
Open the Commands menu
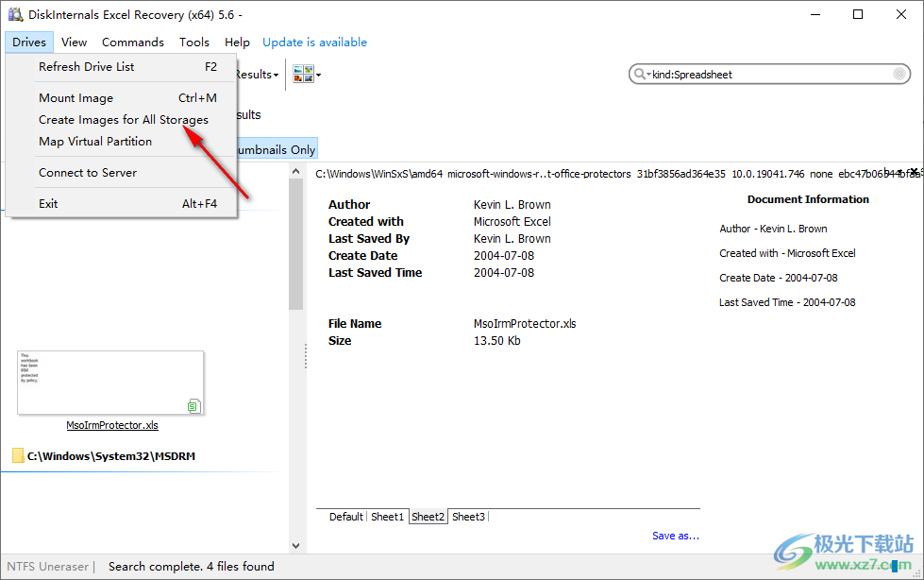[x=133, y=42]
